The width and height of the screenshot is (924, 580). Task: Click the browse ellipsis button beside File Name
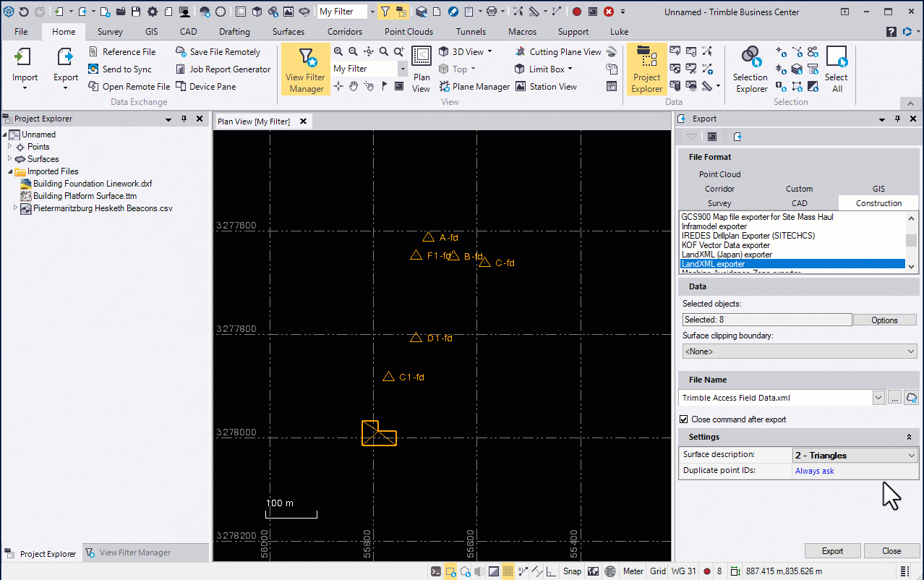point(894,398)
